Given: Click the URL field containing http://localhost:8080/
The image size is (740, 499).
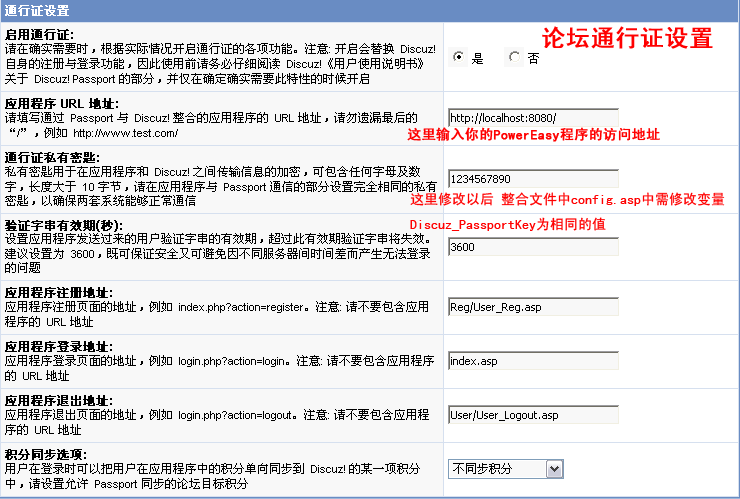Looking at the screenshot, I should [x=532, y=117].
